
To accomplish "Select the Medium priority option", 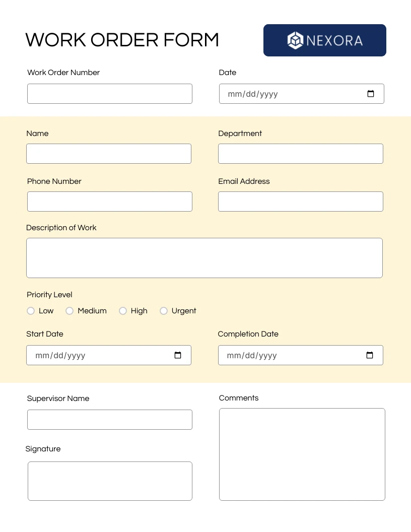I will point(70,311).
